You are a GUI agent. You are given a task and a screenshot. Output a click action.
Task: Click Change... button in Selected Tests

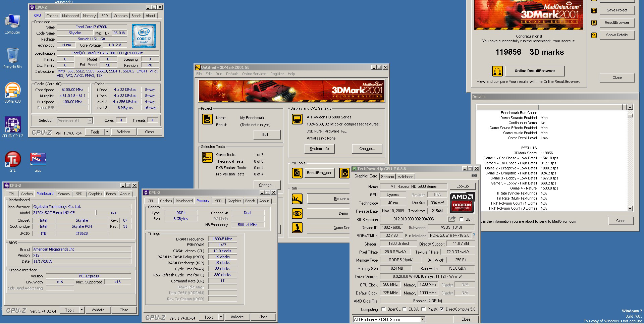point(267,185)
